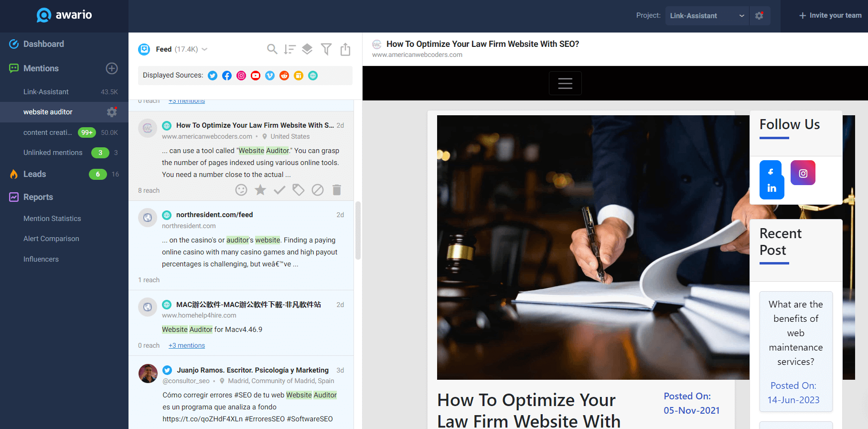
Task: Block the Law Firm mention source
Action: click(318, 190)
